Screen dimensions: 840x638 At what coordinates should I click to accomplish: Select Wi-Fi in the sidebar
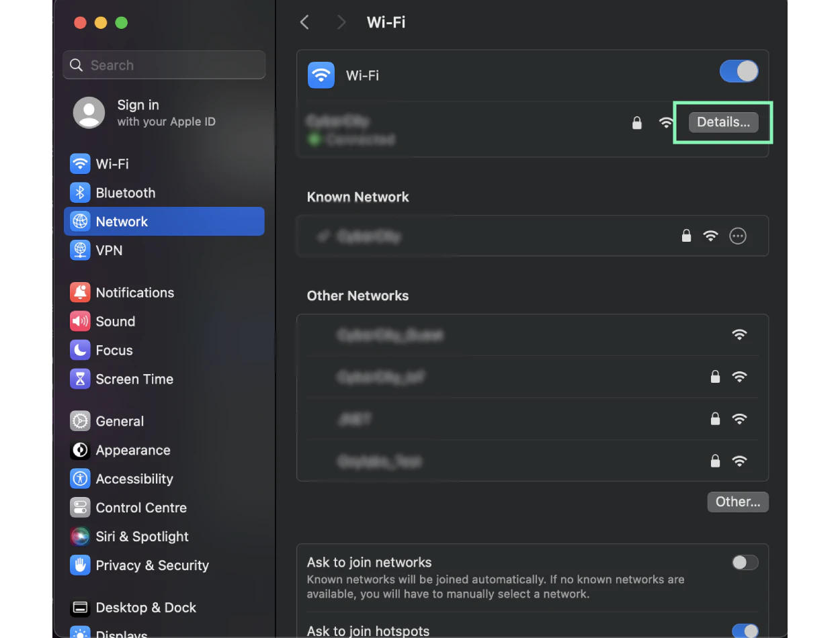(164, 164)
